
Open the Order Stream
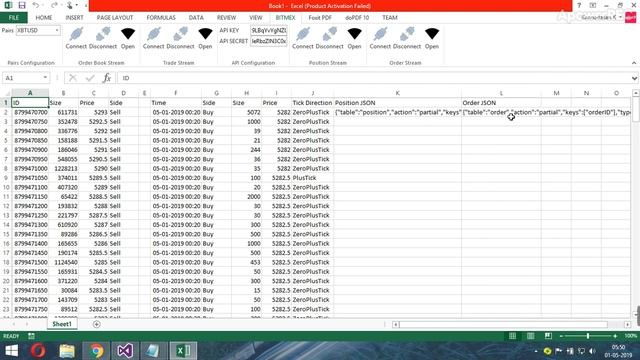432,38
